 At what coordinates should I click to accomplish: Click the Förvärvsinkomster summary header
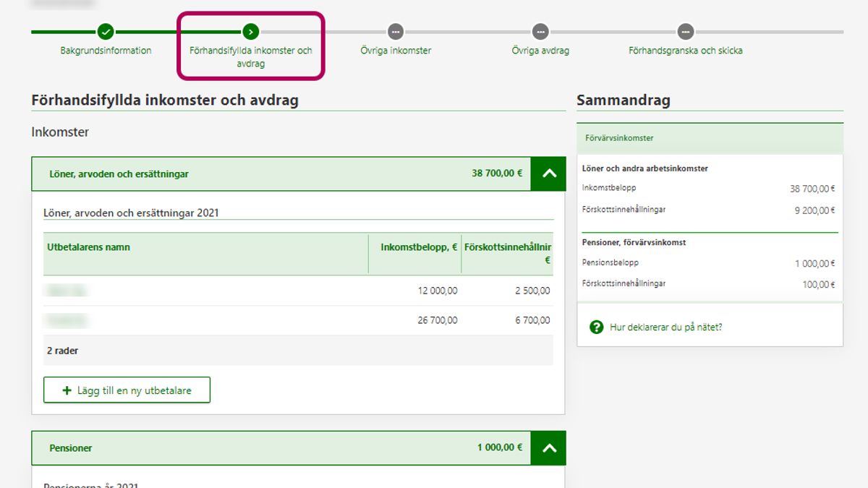(x=619, y=138)
